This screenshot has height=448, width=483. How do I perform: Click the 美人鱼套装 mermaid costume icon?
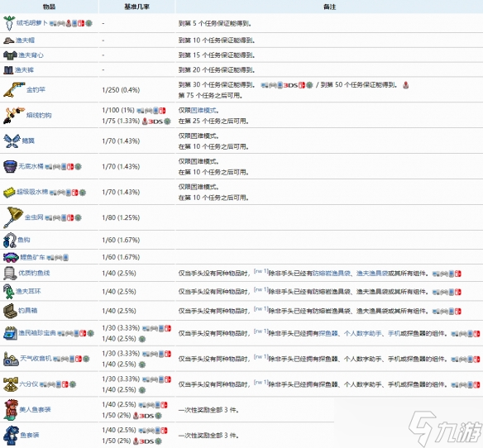click(11, 410)
